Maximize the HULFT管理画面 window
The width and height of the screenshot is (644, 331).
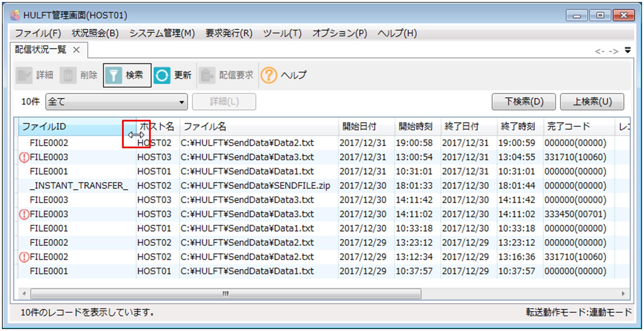(x=600, y=15)
